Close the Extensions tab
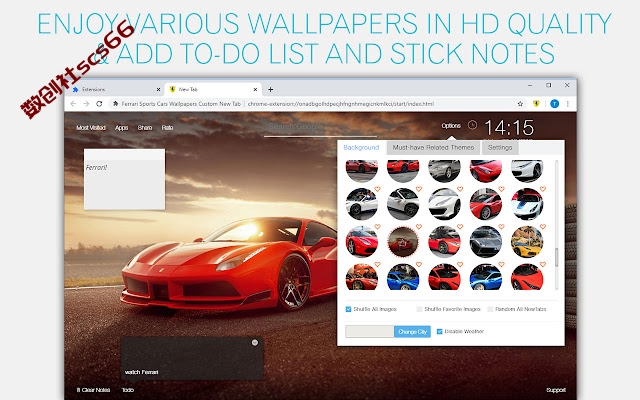 [x=158, y=89]
